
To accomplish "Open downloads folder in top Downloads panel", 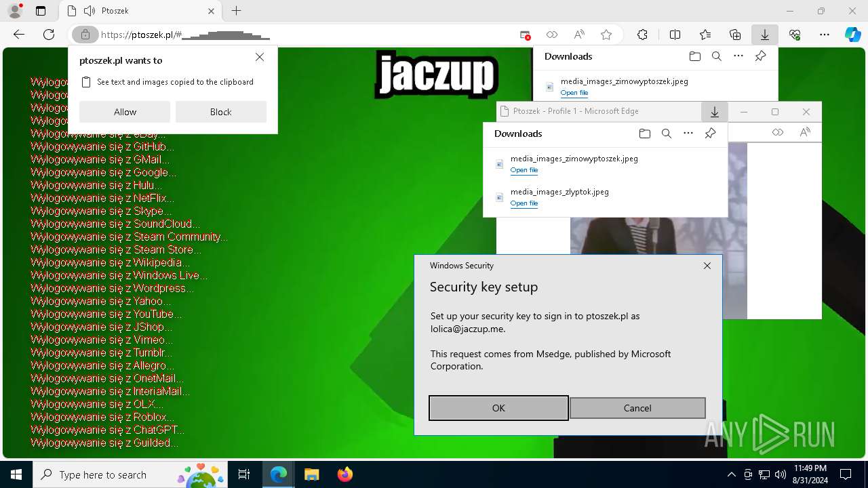I will tap(694, 56).
